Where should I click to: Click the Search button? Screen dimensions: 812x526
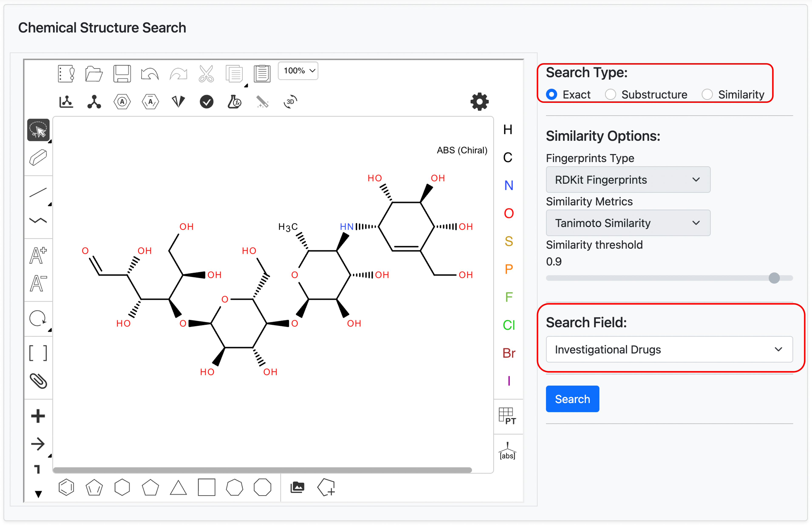[572, 399]
